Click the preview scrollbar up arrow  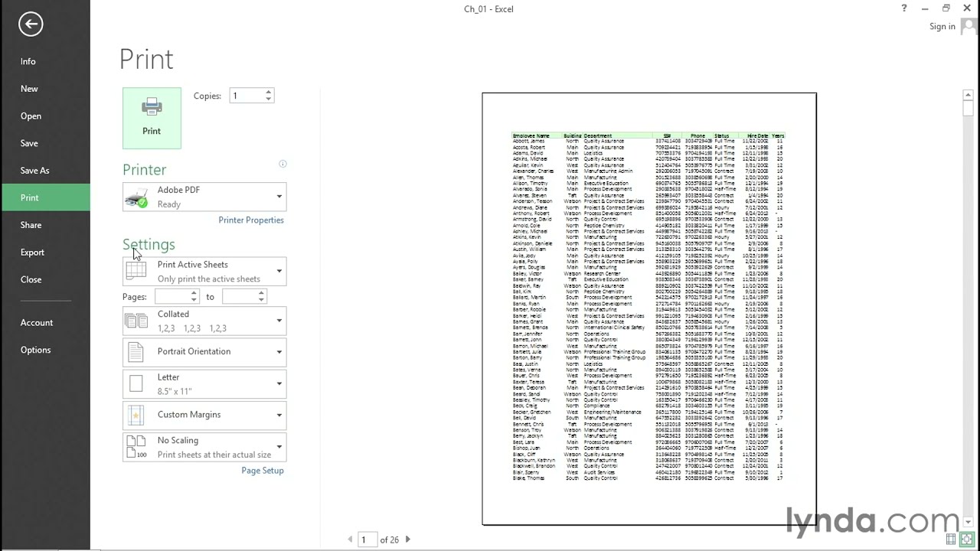[968, 95]
